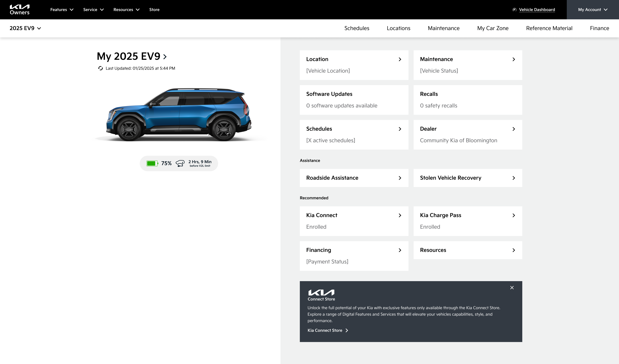Select the Reference Material tab
This screenshot has height=364, width=619.
549,28
